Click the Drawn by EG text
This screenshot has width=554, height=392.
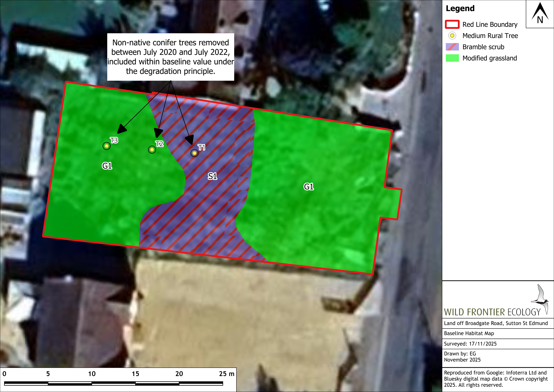tap(460, 354)
